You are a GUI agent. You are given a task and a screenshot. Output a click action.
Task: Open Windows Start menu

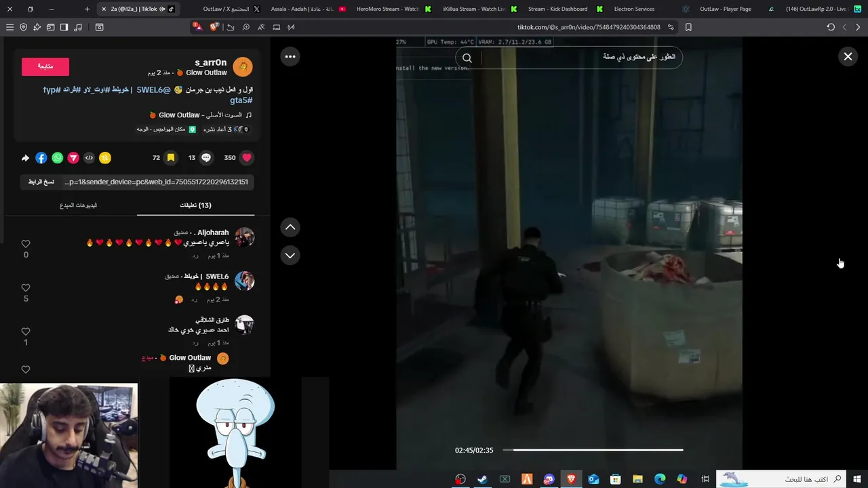point(857,479)
